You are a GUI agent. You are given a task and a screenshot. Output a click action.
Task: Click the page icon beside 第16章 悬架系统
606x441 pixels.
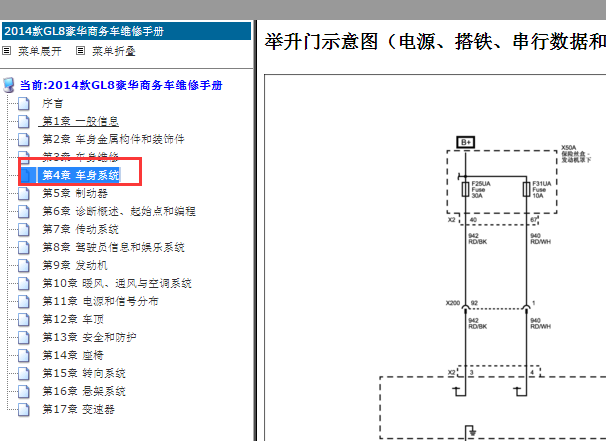tap(24, 391)
